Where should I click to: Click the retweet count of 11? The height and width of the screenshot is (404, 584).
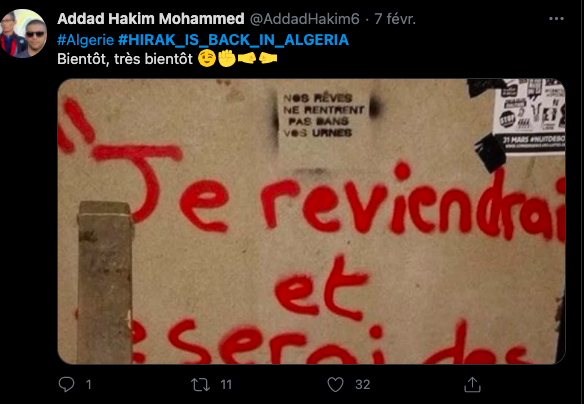point(226,385)
